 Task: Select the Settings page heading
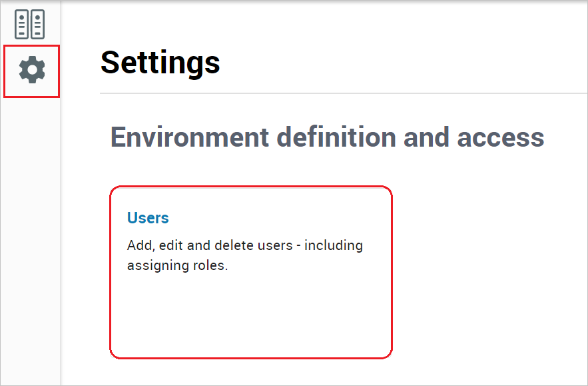pyautogui.click(x=160, y=63)
